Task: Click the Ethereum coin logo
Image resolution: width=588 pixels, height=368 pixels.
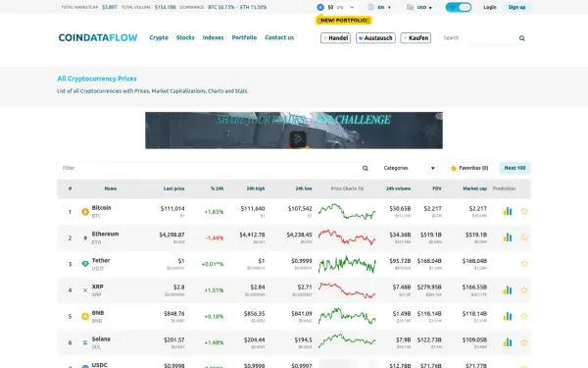Action: [x=85, y=238]
